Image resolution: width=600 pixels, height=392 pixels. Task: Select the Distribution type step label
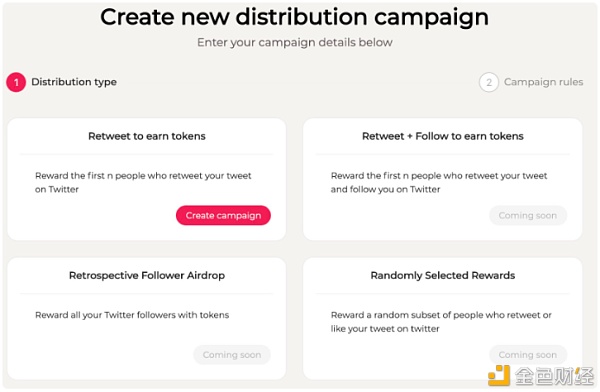click(74, 82)
